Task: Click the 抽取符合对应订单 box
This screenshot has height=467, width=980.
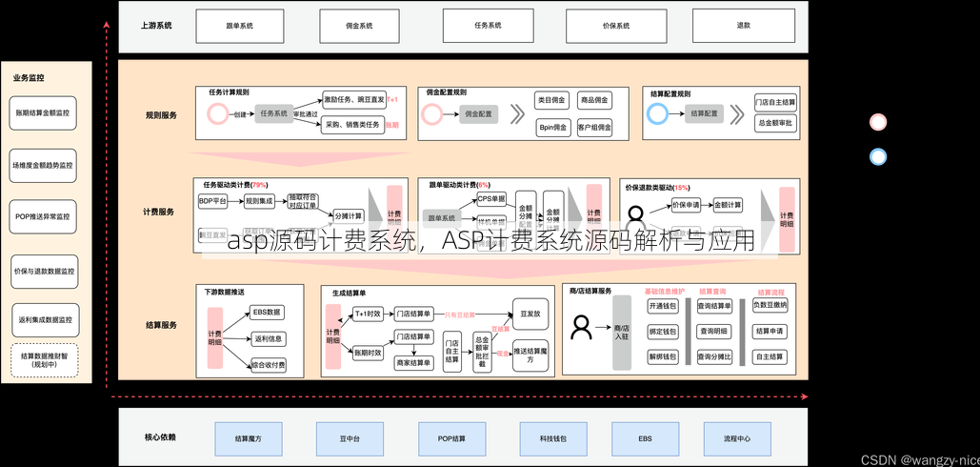Action: click(304, 201)
